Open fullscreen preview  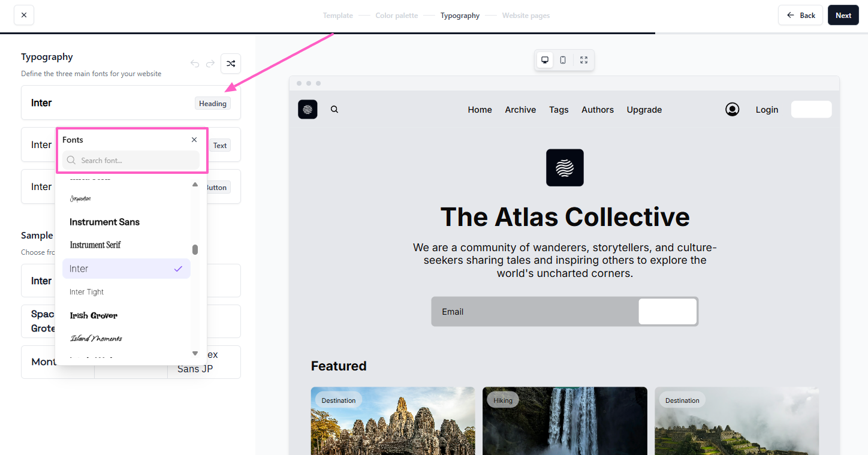[584, 60]
